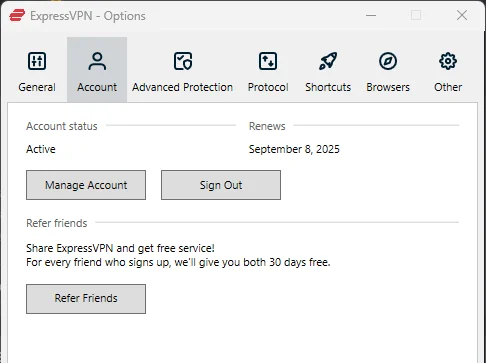Switch to the Browsers tab label
486x363 pixels.
388,87
